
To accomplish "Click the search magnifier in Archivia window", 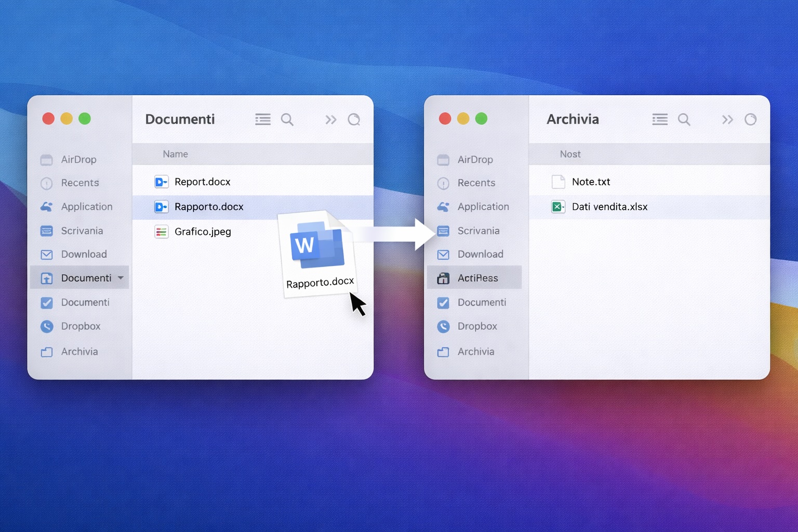I will pyautogui.click(x=684, y=119).
